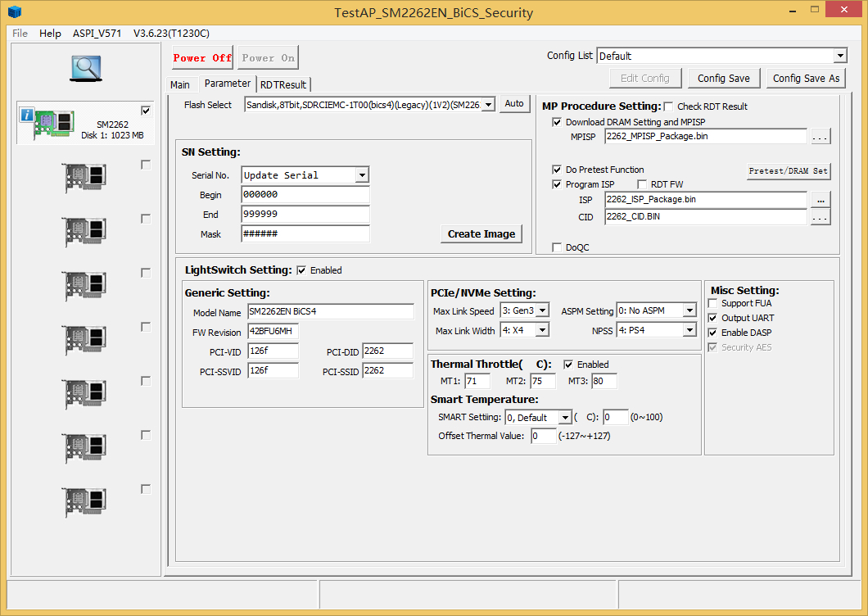Image resolution: width=868 pixels, height=616 pixels.
Task: Enable the DoQC checkbox
Action: 558,247
